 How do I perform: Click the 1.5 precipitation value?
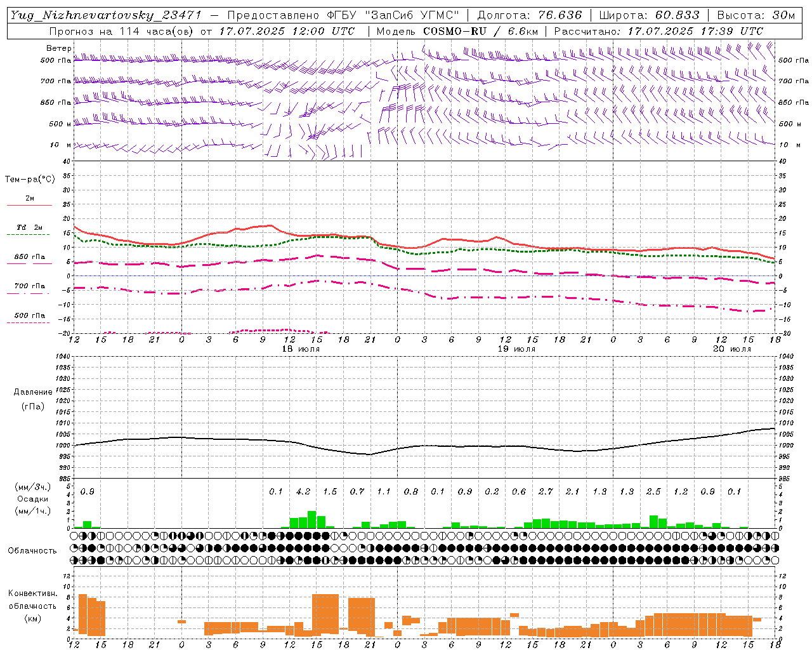click(x=330, y=492)
